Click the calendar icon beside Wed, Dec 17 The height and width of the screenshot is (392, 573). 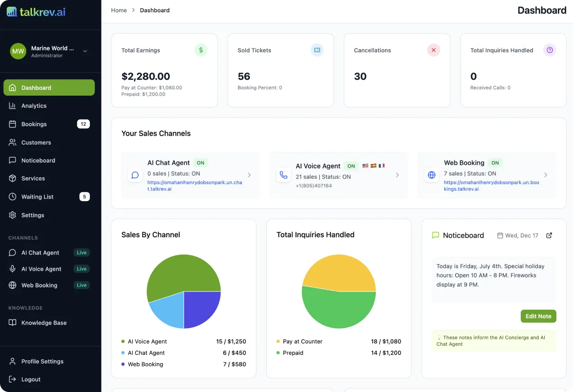500,235
